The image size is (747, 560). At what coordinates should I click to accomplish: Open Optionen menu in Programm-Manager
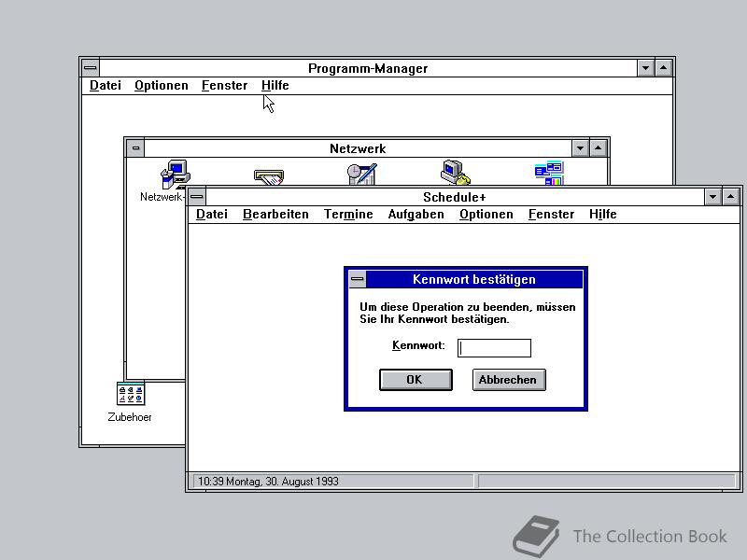[161, 86]
